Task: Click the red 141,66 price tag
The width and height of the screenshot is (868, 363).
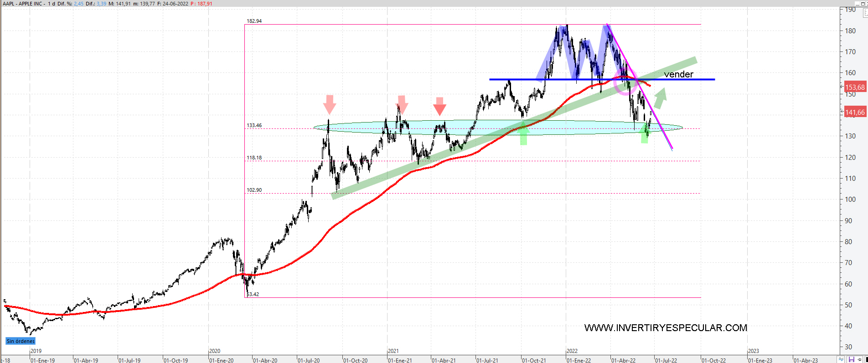Action: [x=855, y=112]
